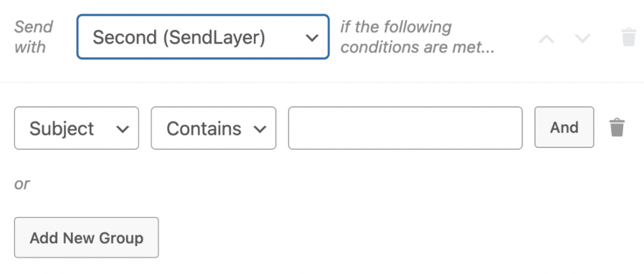The width and height of the screenshot is (644, 274).
Task: Click the chevron inside the Second (SendLayer) selector
Action: (x=311, y=38)
